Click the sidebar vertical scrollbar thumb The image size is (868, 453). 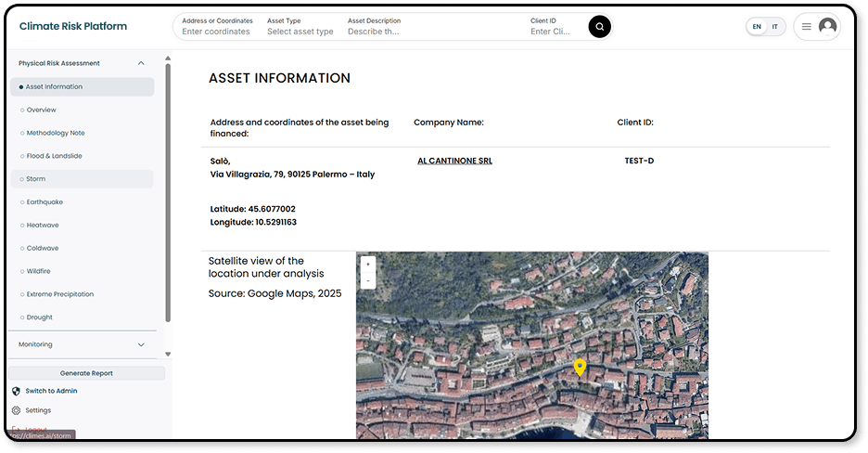(168, 193)
